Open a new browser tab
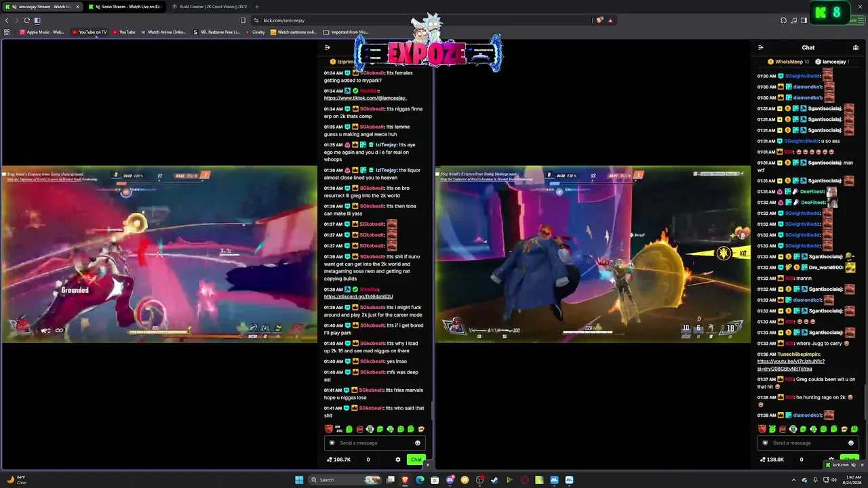 (x=257, y=7)
